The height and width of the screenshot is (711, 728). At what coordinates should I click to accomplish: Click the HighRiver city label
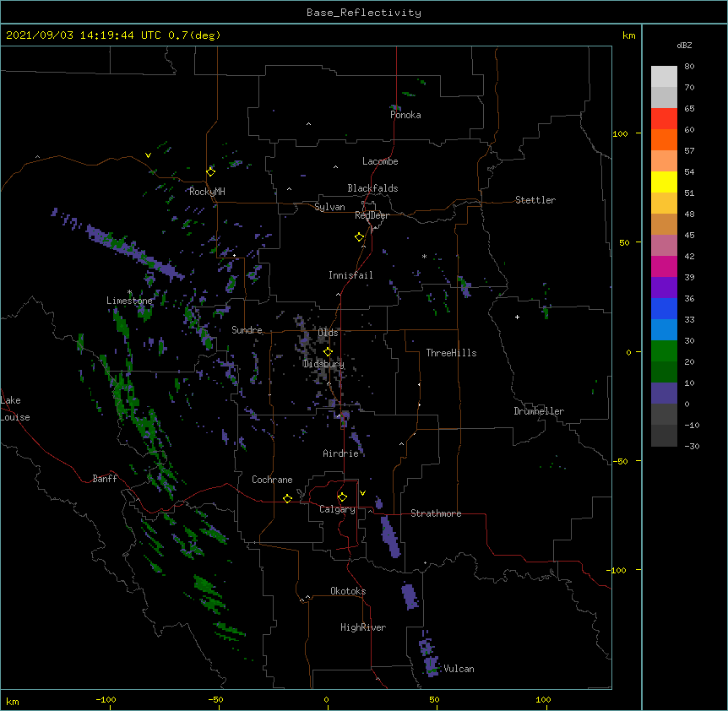tap(363, 627)
